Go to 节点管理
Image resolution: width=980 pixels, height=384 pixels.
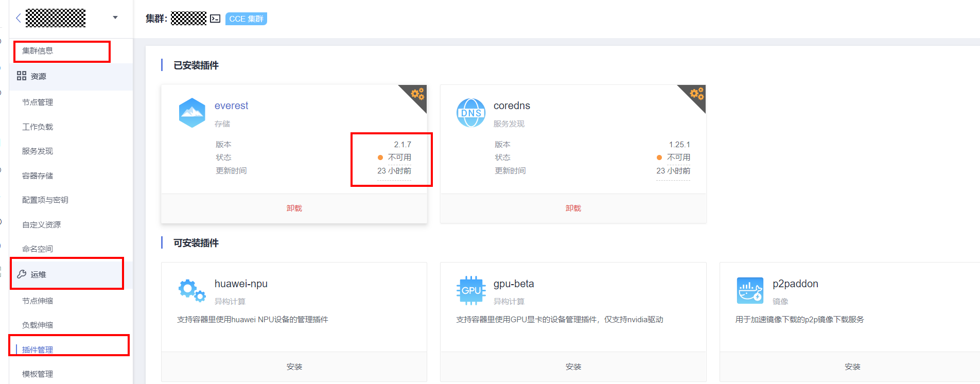(x=38, y=102)
